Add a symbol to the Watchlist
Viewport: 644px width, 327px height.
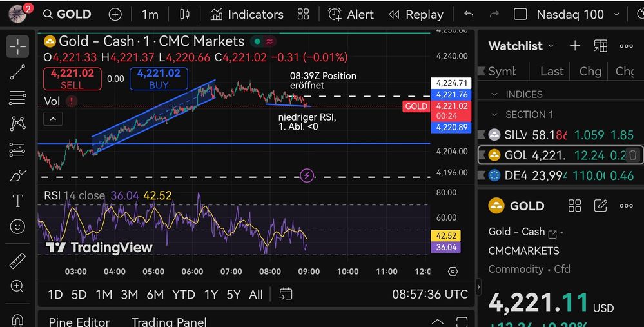point(575,46)
